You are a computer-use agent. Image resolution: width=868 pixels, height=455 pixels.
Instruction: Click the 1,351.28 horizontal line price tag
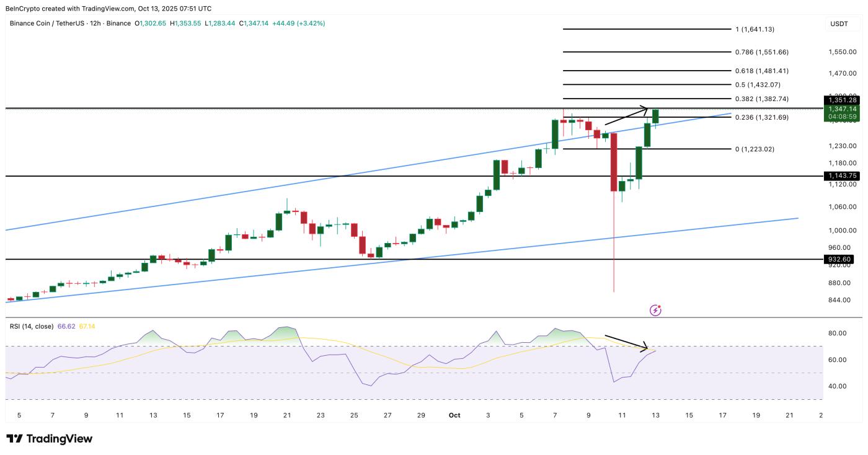(x=841, y=100)
